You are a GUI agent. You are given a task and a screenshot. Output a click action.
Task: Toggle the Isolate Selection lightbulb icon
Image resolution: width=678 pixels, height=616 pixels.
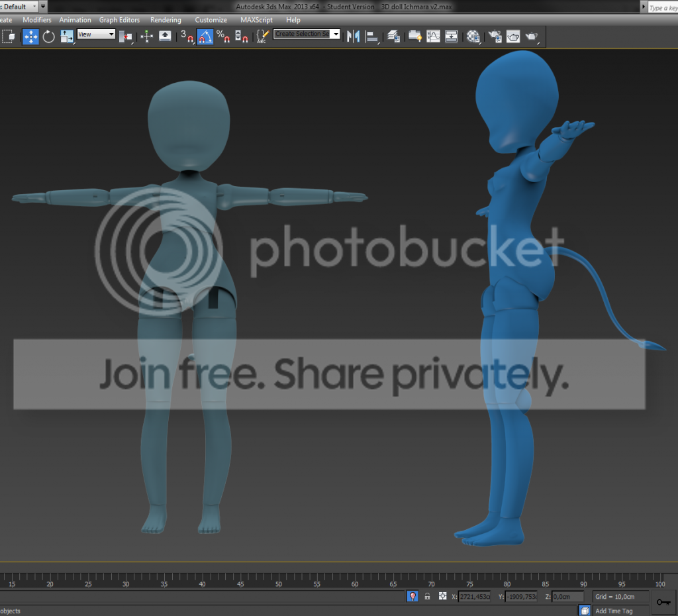pos(412,597)
